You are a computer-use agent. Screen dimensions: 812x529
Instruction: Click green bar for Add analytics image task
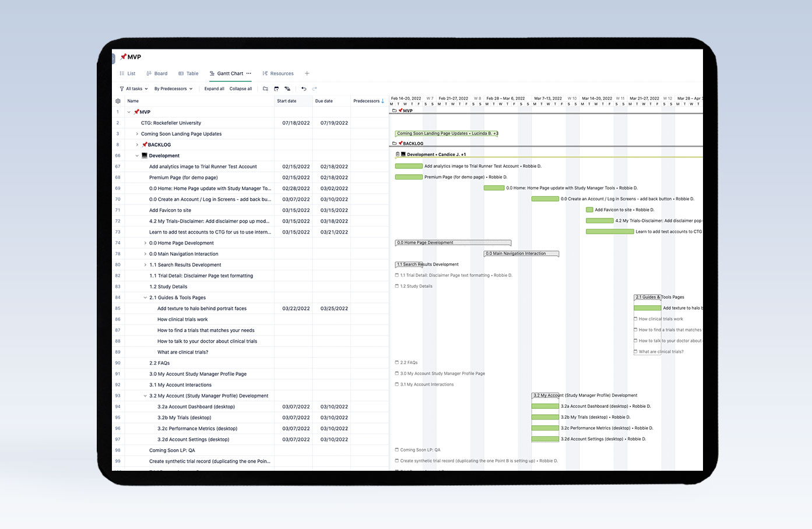409,166
